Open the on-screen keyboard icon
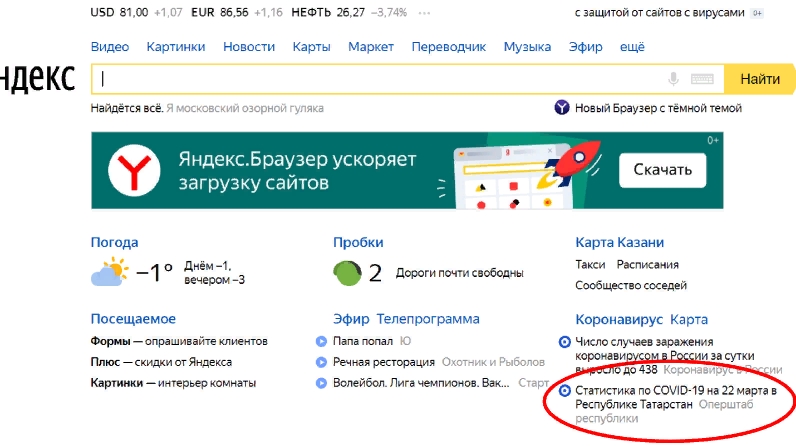This screenshot has height=446, width=796. pyautogui.click(x=702, y=79)
